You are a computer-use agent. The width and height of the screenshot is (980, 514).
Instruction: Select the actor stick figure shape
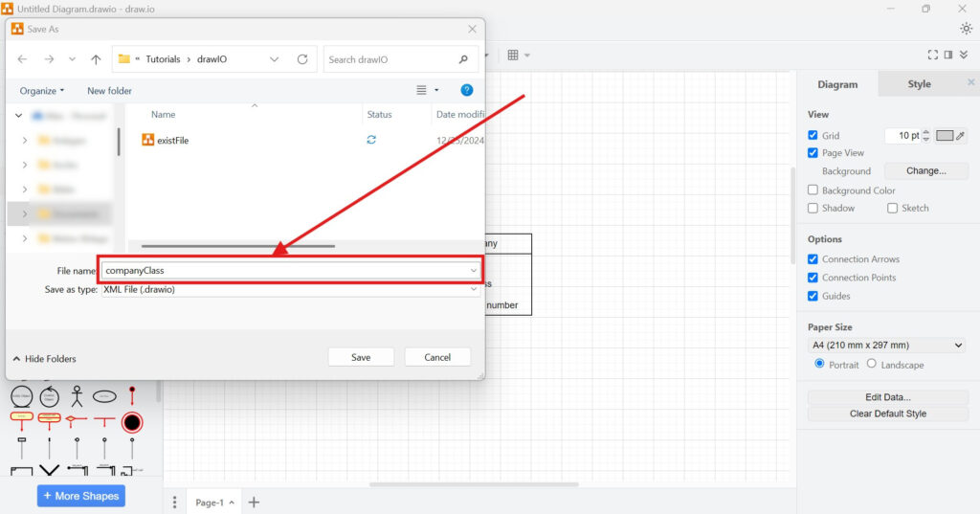pyautogui.click(x=77, y=395)
